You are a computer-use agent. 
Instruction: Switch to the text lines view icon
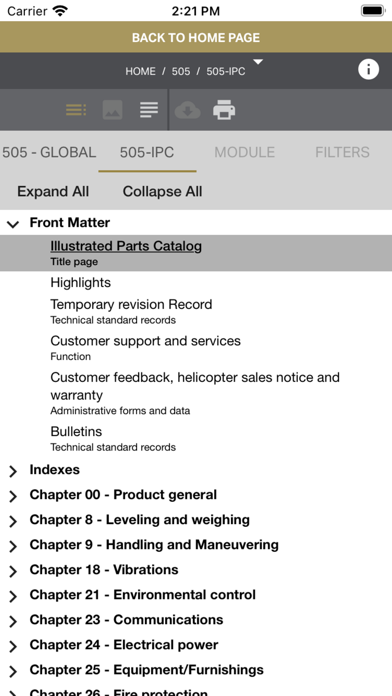(149, 110)
